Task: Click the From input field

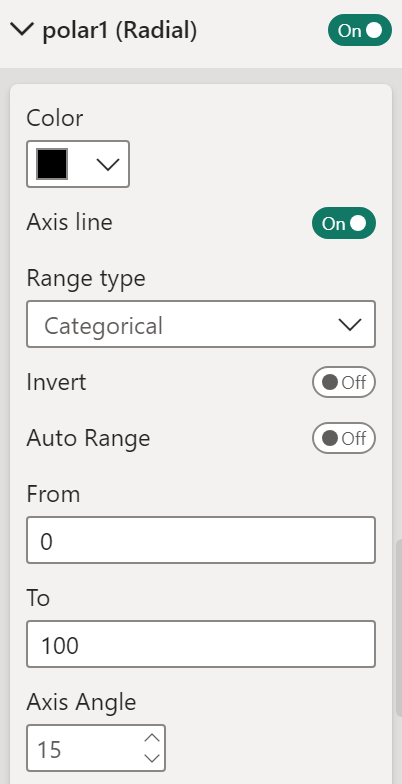Action: [201, 540]
